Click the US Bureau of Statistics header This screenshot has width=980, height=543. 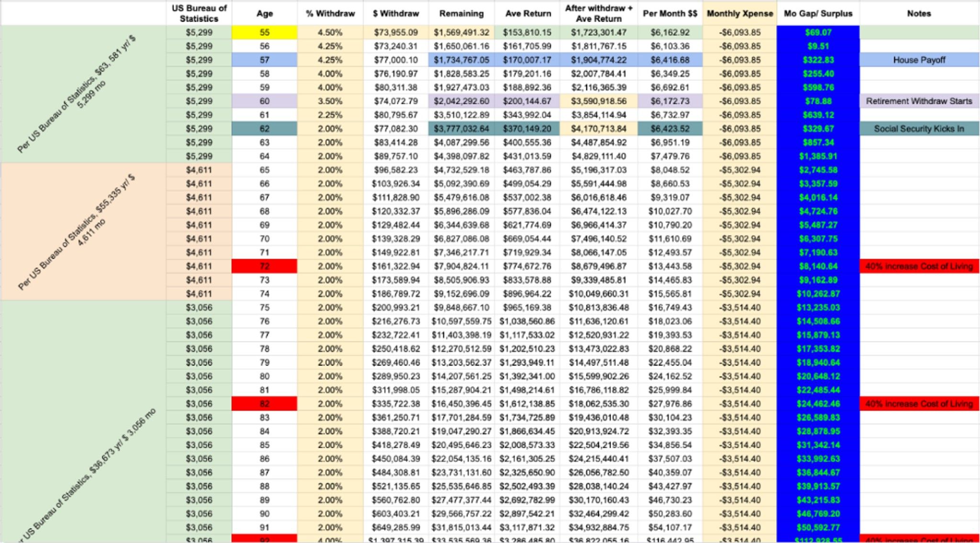point(199,13)
